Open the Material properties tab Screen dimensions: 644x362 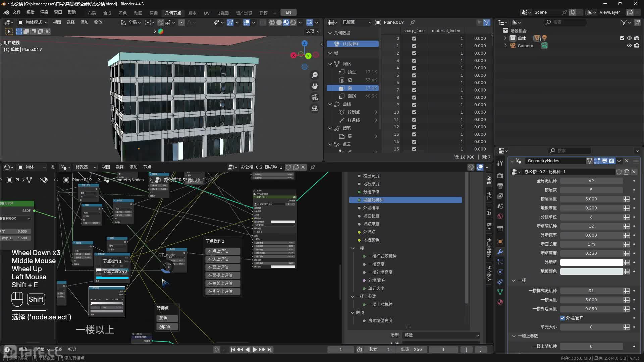pos(500,302)
